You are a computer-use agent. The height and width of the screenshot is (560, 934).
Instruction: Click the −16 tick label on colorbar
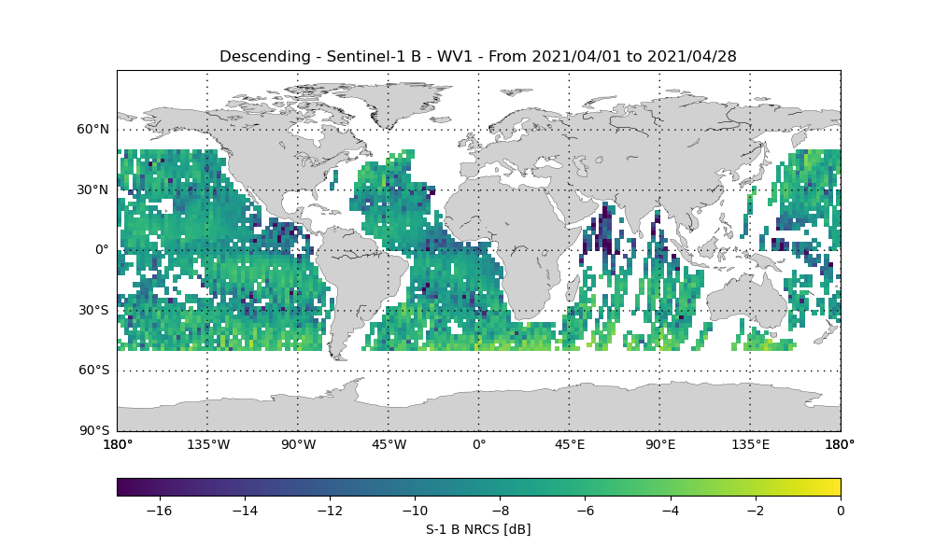159,511
